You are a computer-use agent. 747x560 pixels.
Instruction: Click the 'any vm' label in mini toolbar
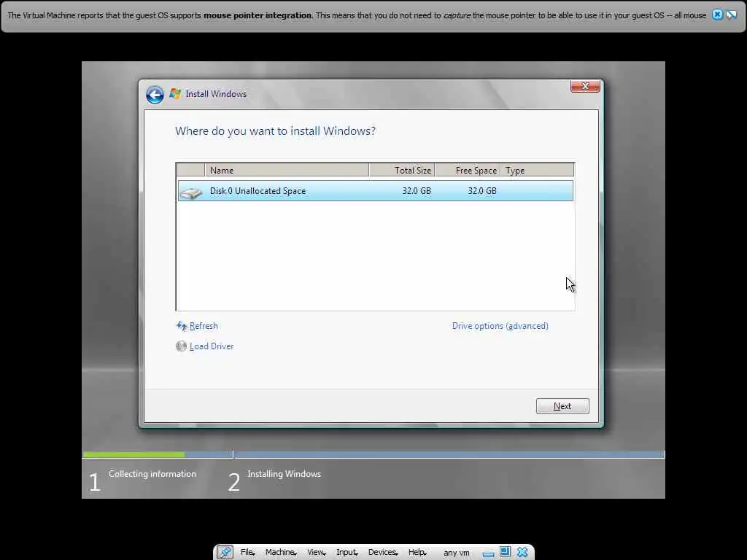[x=457, y=553]
